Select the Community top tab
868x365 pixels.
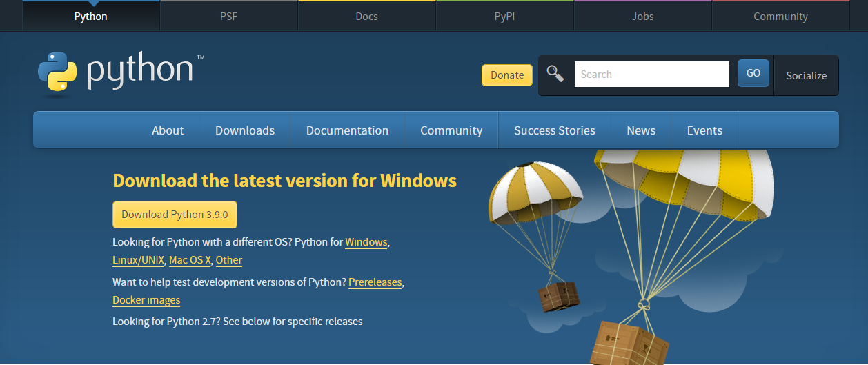780,16
